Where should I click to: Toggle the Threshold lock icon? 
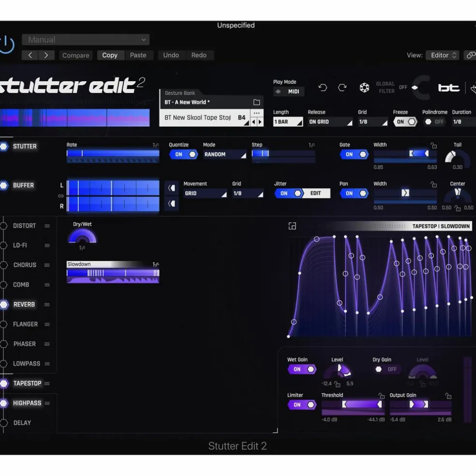click(382, 396)
